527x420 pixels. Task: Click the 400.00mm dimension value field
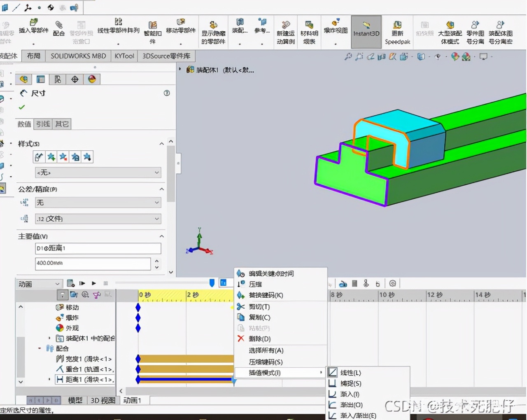(92, 264)
